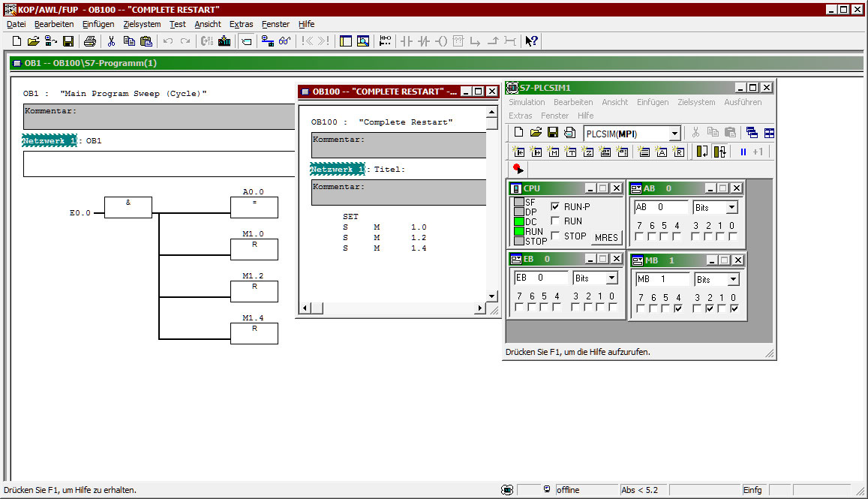
Task: Check the RUN mode checkbox
Action: click(556, 221)
